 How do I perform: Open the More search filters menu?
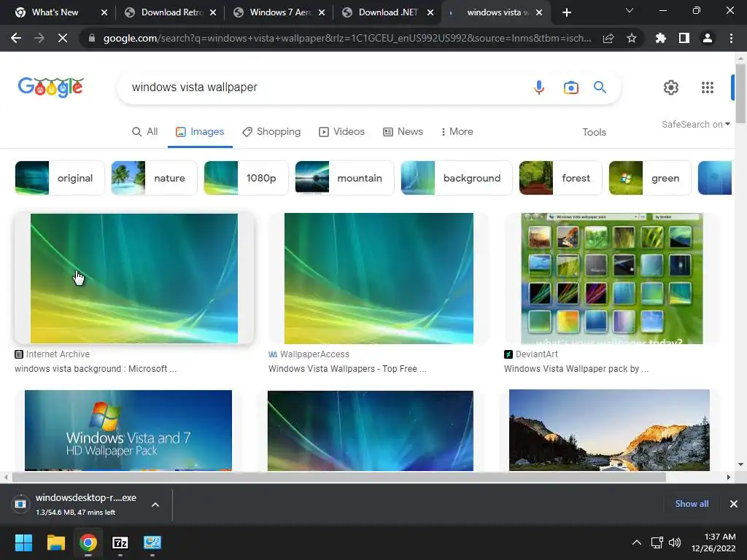[457, 131]
